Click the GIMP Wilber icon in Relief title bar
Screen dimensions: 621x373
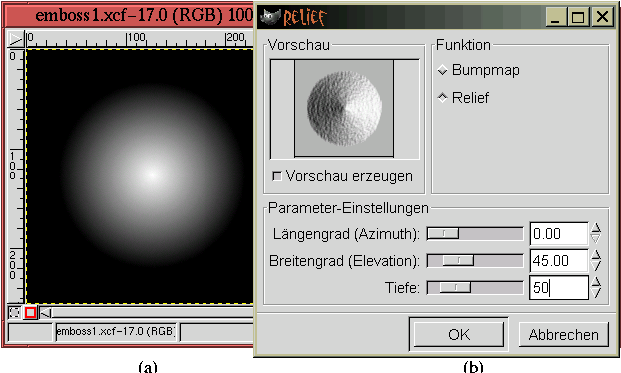(270, 16)
